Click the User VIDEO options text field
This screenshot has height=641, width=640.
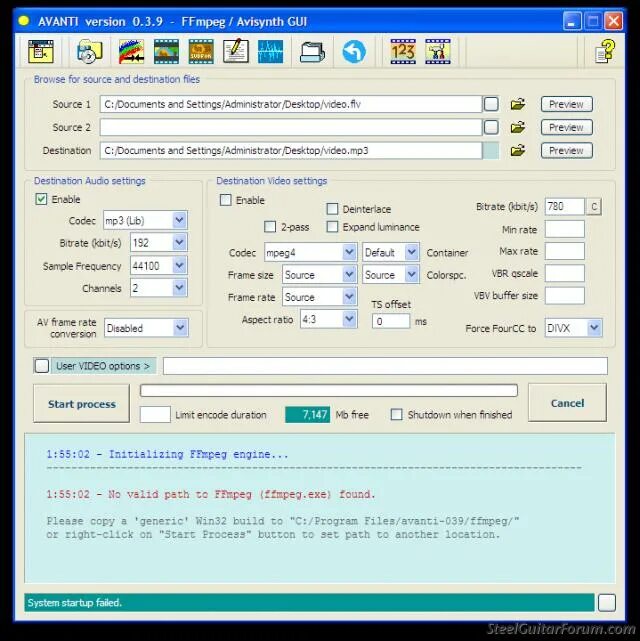(x=385, y=365)
